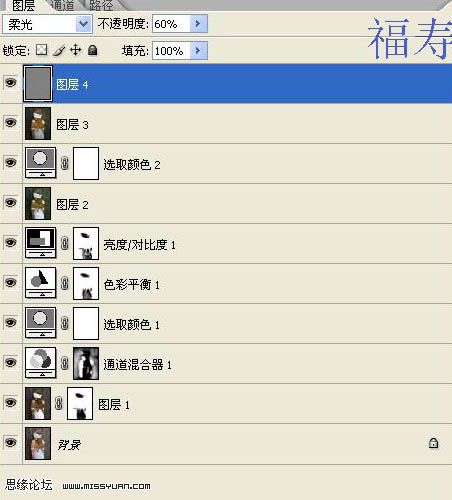This screenshot has height=500, width=452.
Task: Select the 通道混合器 1 layer mask thumbnail
Action: point(86,363)
